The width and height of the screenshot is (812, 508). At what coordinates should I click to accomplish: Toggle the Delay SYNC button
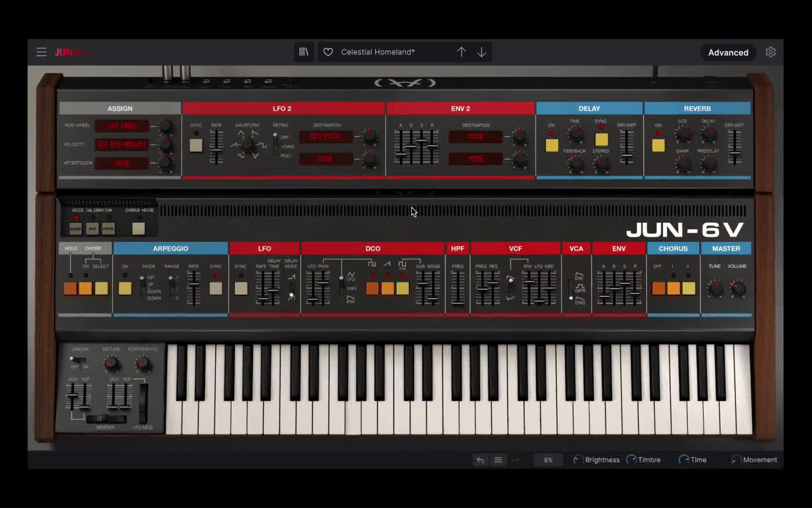point(601,139)
